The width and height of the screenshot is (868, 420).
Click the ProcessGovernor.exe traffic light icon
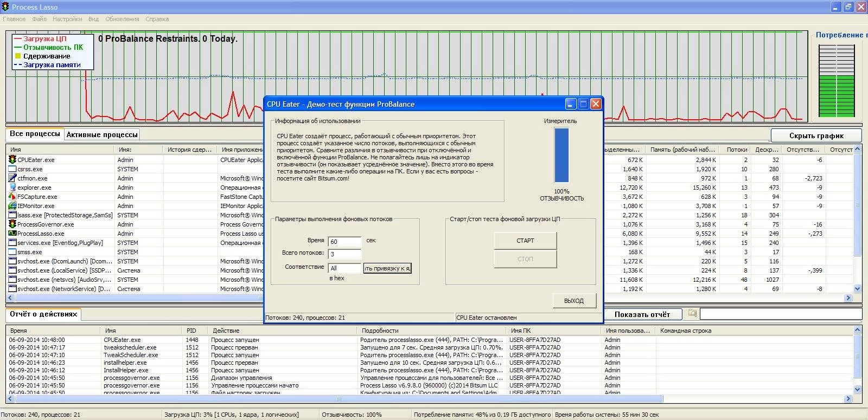(x=12, y=224)
